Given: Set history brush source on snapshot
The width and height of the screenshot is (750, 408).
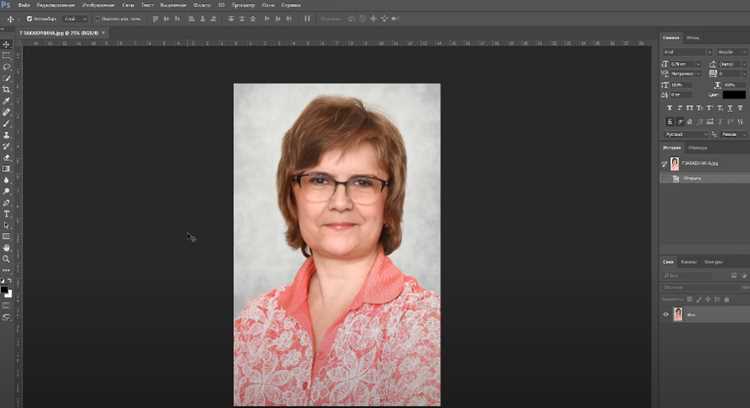Looking at the screenshot, I should tap(664, 164).
